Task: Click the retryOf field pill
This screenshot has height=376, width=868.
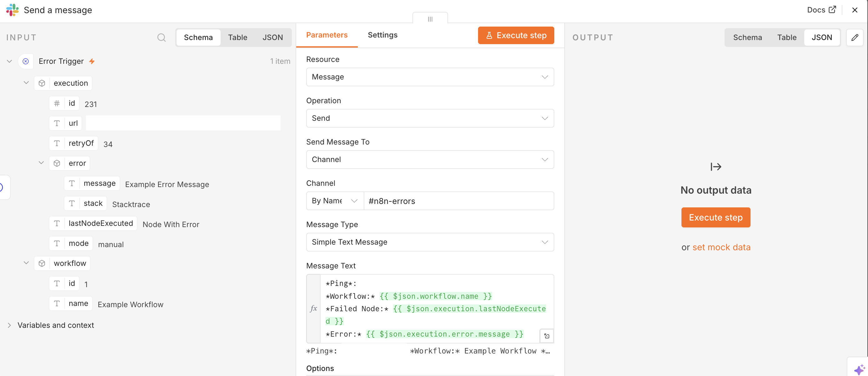Action: pyautogui.click(x=74, y=143)
